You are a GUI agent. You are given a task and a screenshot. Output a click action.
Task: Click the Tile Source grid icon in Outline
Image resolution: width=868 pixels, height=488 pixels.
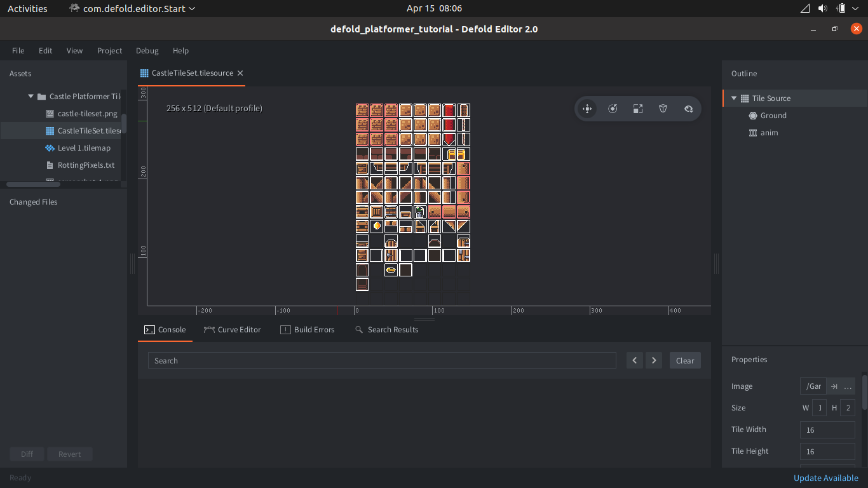(x=745, y=98)
